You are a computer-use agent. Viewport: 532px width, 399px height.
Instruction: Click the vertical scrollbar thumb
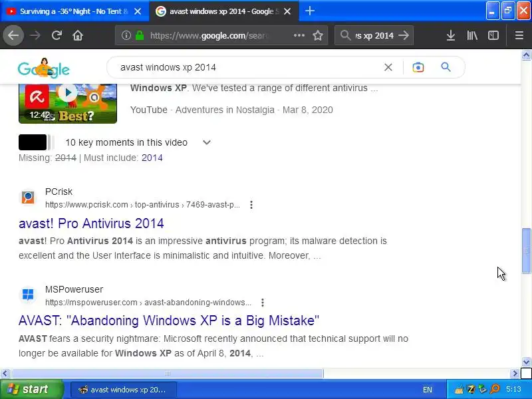[x=526, y=251]
